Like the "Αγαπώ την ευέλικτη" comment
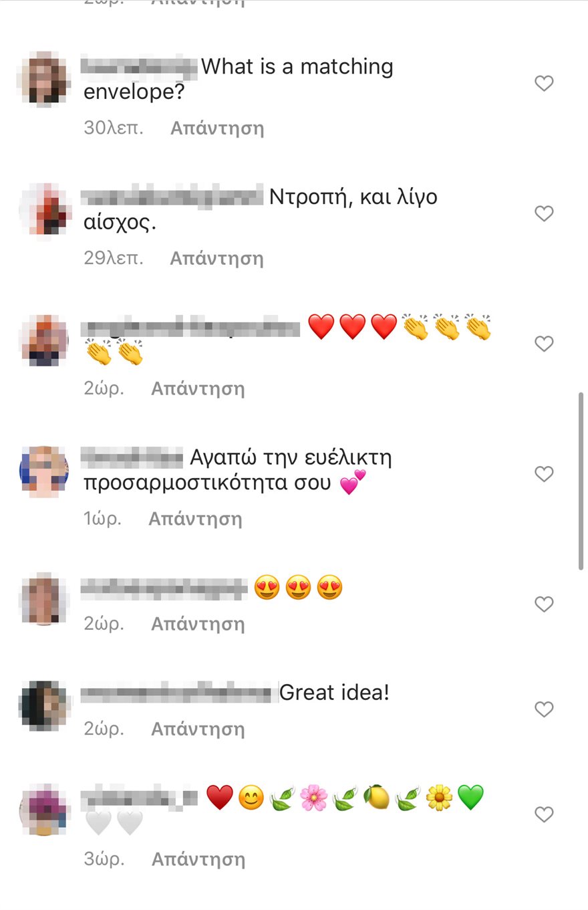The height and width of the screenshot is (910, 588). (545, 475)
